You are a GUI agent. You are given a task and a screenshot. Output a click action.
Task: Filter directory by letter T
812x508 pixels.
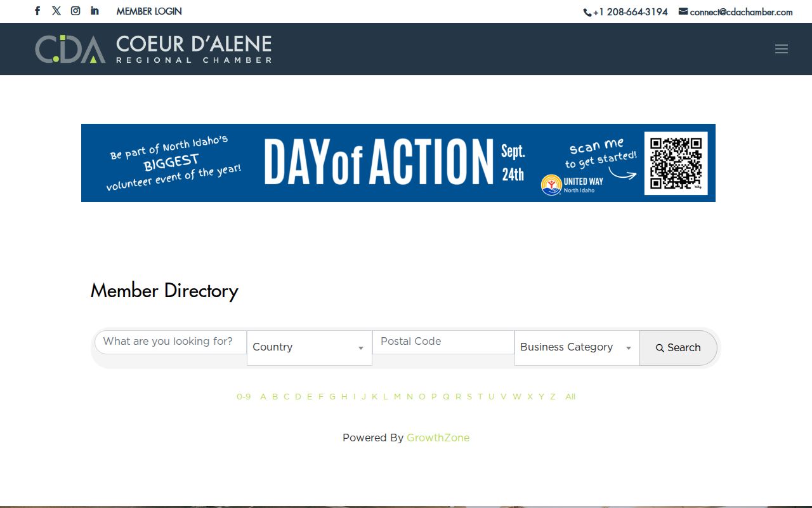click(x=480, y=397)
